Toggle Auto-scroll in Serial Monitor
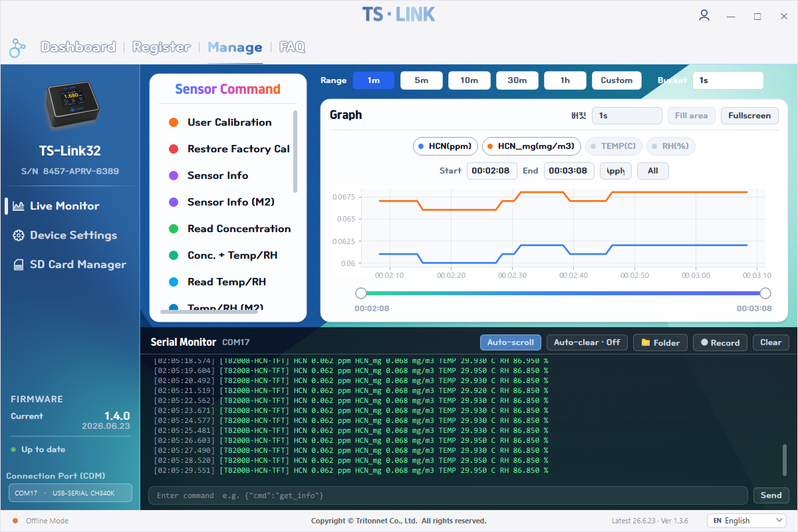This screenshot has width=798, height=532. [511, 342]
